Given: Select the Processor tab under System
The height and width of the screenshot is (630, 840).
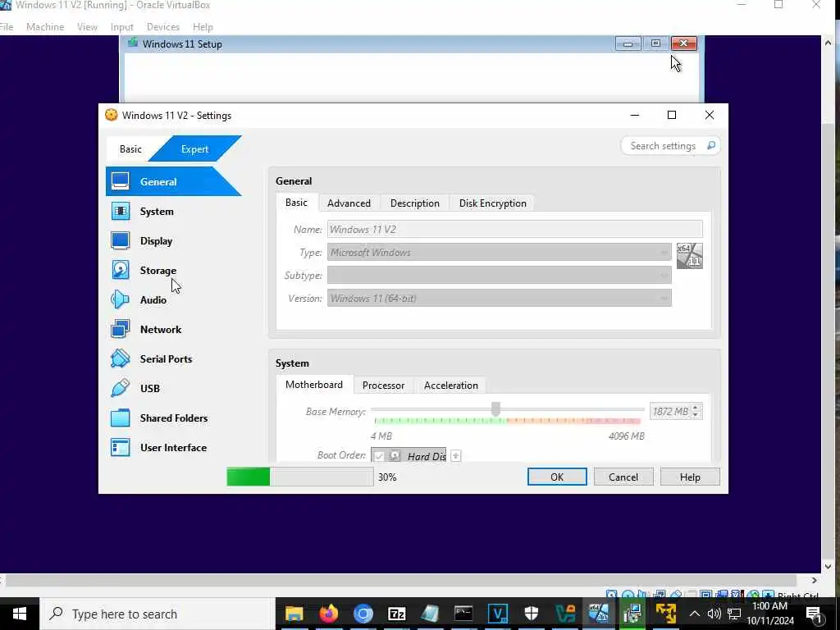Looking at the screenshot, I should (384, 386).
